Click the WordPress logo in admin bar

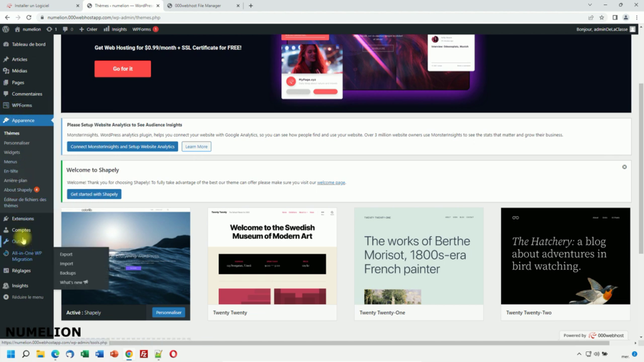(x=6, y=29)
